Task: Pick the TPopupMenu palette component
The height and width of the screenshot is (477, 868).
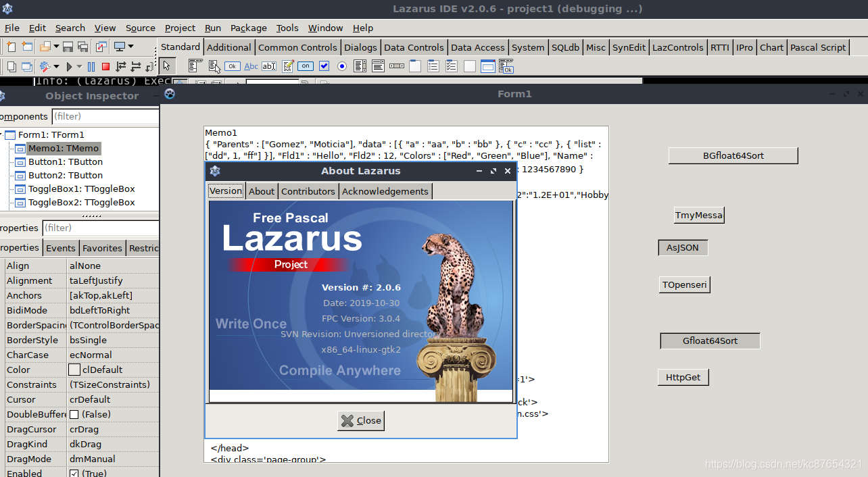Action: (x=214, y=66)
